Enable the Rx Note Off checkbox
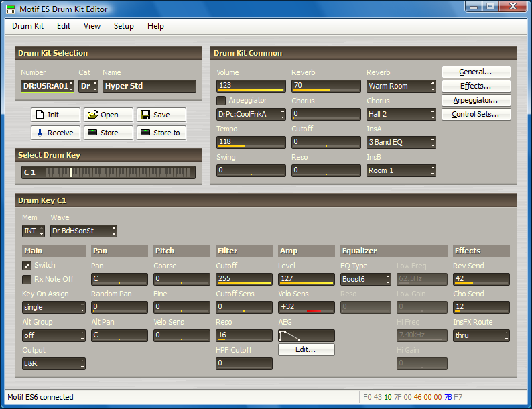Image resolution: width=532 pixels, height=409 pixels. tap(27, 279)
